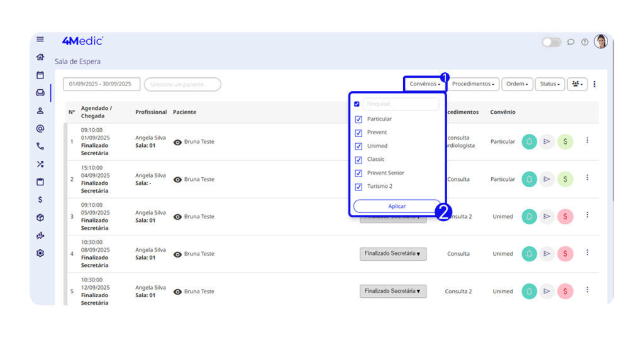Viewport: 644px width, 338px height.
Task: Uncheck the Unimed checkbox
Action: (358, 146)
